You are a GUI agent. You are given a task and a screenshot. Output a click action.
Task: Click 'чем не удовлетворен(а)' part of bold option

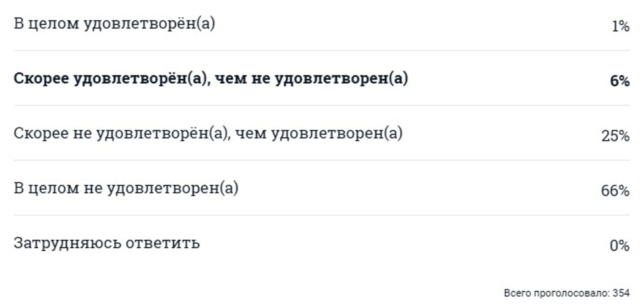[311, 79]
